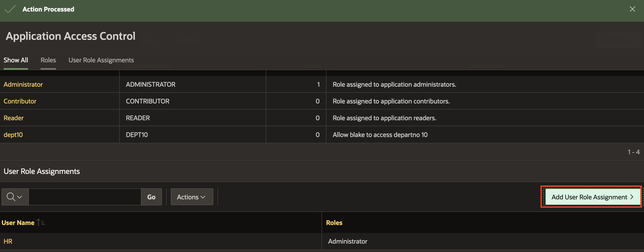Open the HR user assignment
The height and width of the screenshot is (252, 644).
(8, 241)
